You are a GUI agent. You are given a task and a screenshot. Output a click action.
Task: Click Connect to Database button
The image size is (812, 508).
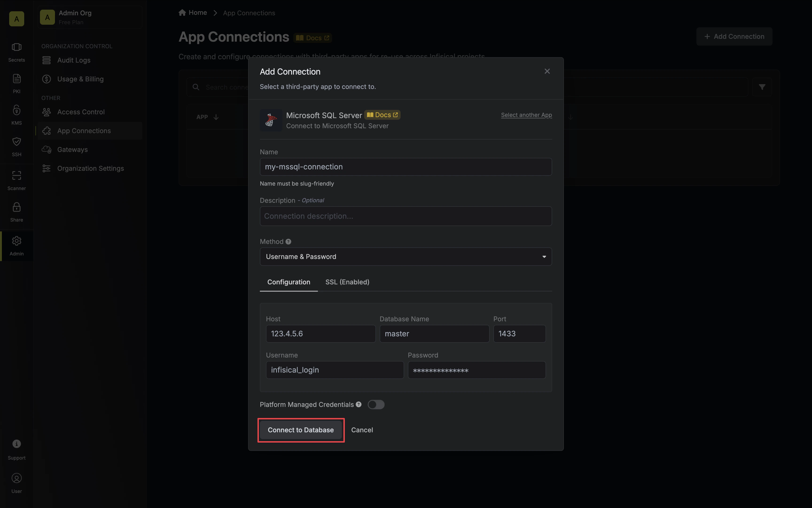coord(301,430)
